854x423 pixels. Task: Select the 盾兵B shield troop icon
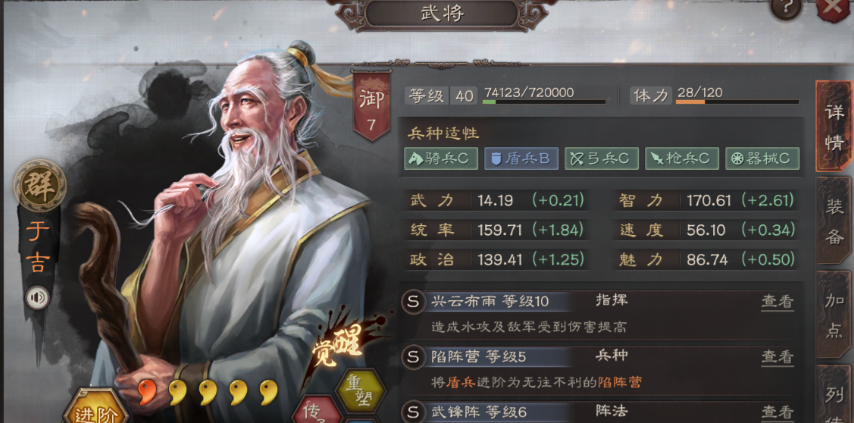pos(521,158)
